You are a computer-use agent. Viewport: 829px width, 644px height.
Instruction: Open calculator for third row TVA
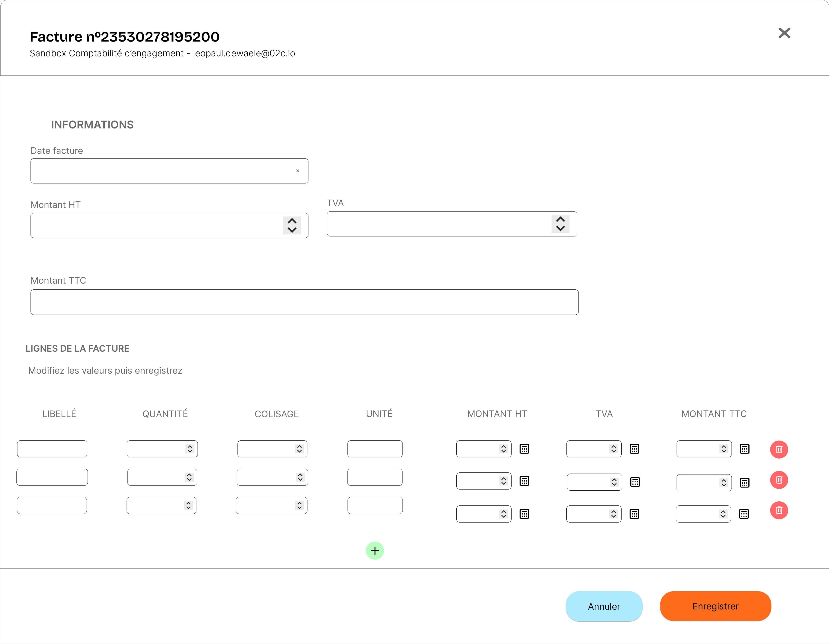[x=634, y=514]
